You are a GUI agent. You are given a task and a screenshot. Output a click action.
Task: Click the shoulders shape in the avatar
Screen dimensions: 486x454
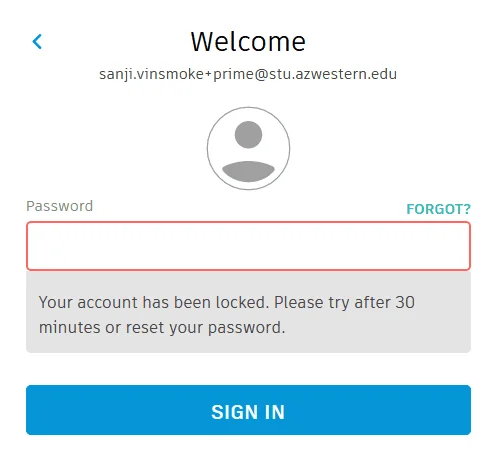coord(248,171)
